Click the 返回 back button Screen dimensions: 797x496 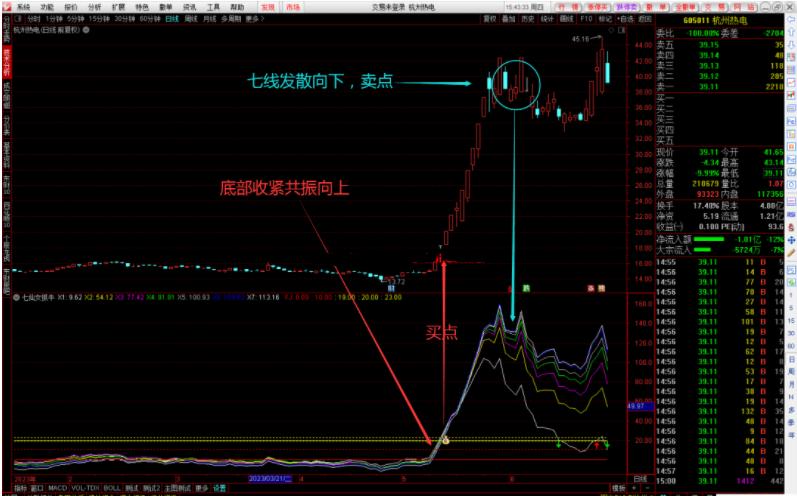point(645,19)
